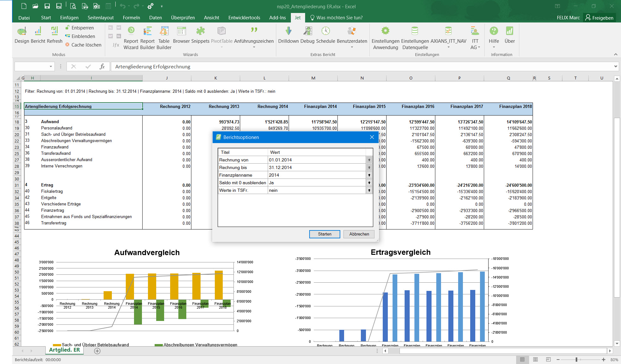This screenshot has width=621, height=364.
Task: Click lookup button for Werte in TSFr. row
Action: point(369,190)
